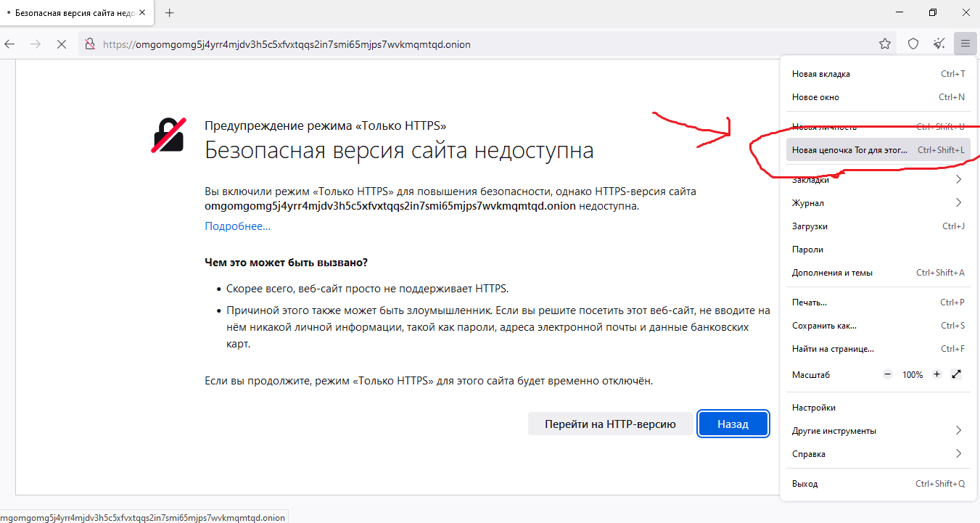Enter full screen mode from Масштаб row

(x=956, y=374)
